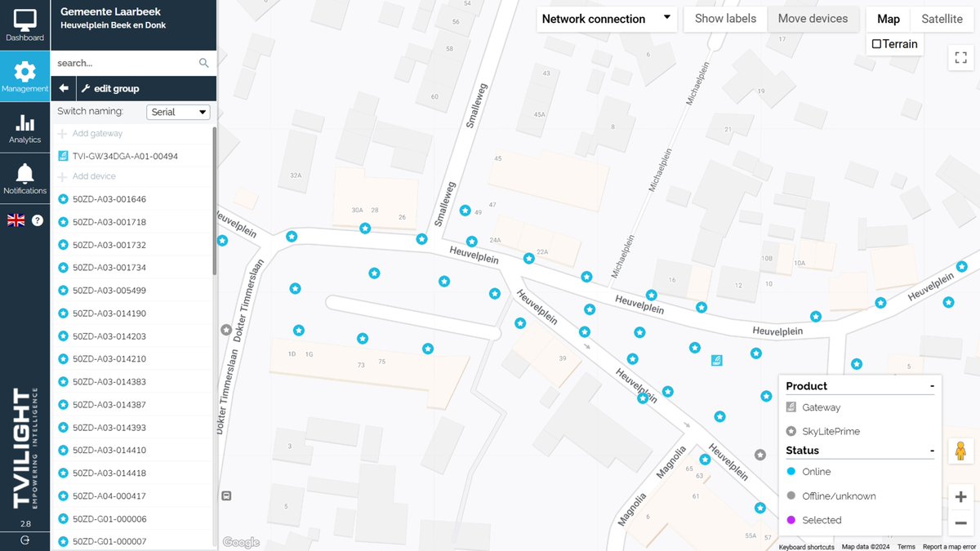Click the search magnifier icon

pyautogui.click(x=204, y=63)
